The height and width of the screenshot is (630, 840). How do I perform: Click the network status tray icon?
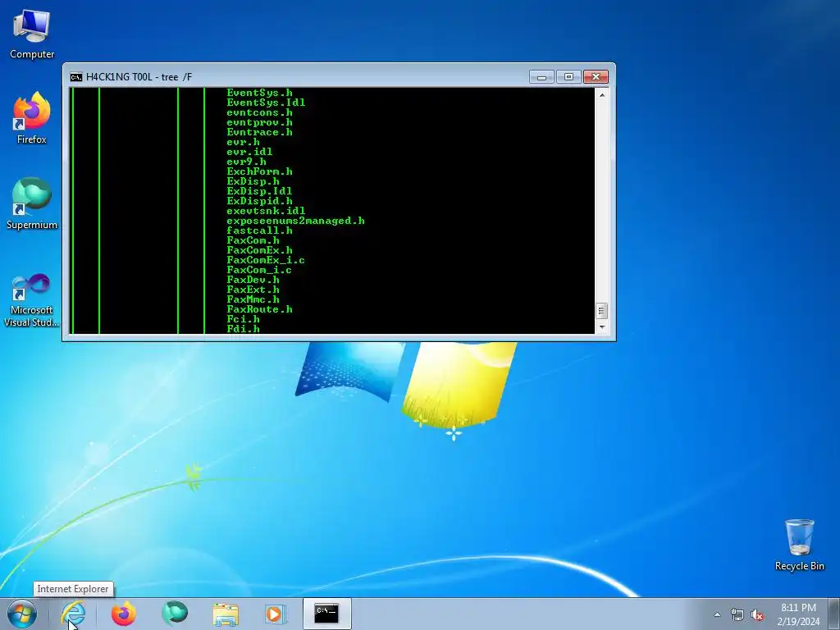(737, 615)
